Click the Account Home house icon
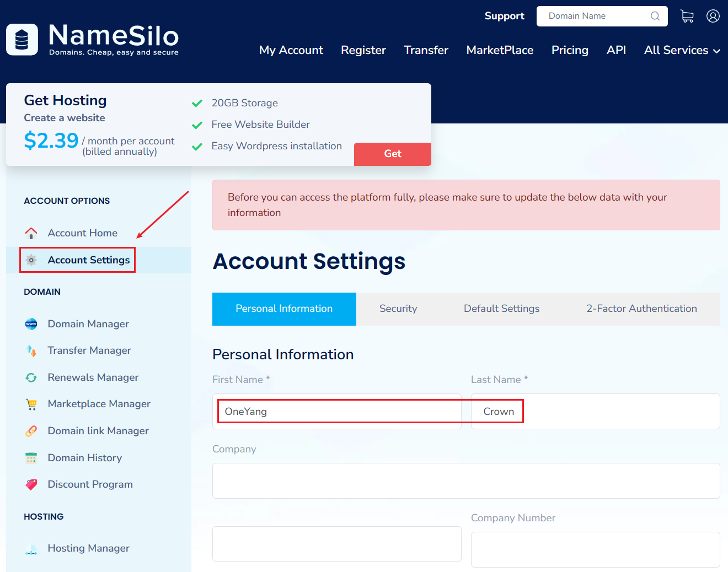Viewport: 728px width, 572px height. click(31, 233)
